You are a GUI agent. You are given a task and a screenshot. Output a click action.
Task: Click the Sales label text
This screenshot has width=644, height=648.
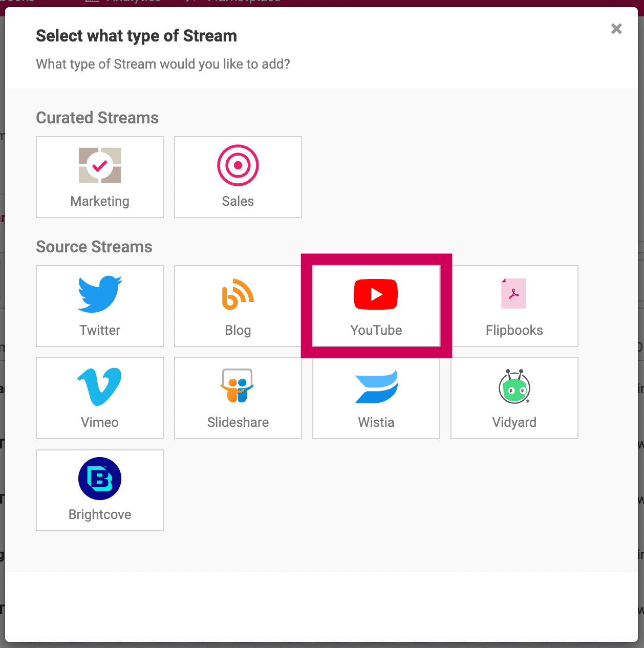238,201
